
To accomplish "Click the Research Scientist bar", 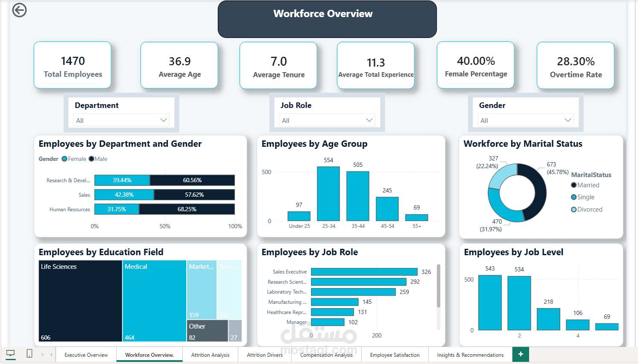I will [x=359, y=282].
